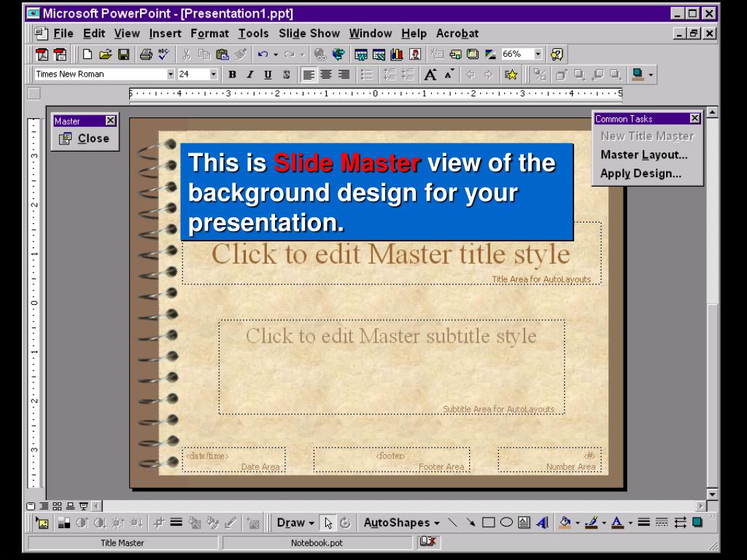747x560 pixels.
Task: Increase font size with the large A
Action: pos(430,74)
